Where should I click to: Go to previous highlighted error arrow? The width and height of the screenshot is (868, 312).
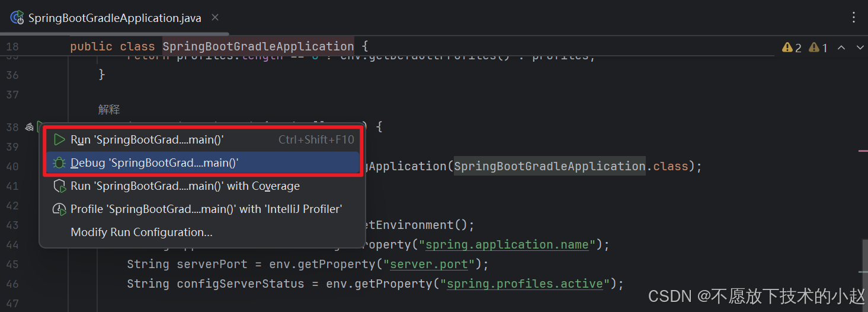point(841,47)
